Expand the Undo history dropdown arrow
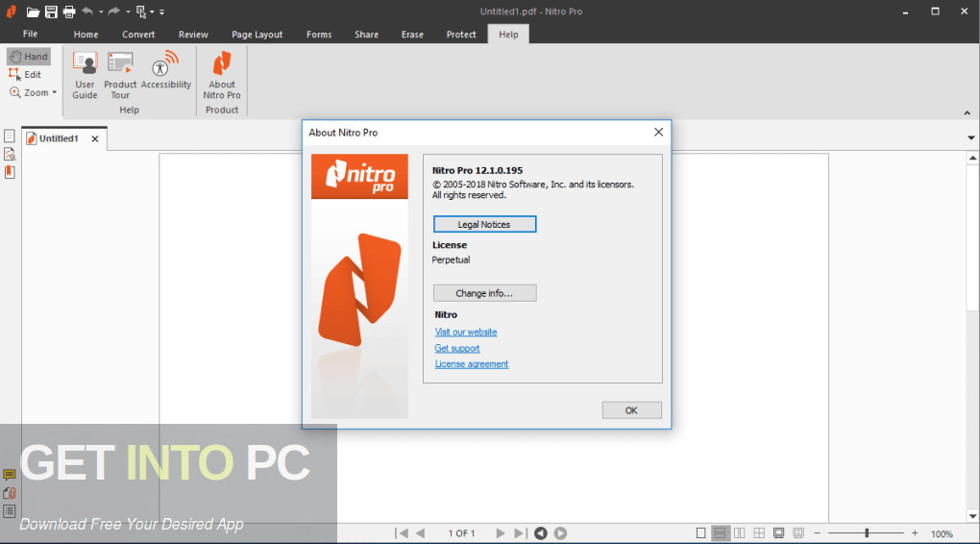Viewport: 980px width, 544px height. click(x=101, y=12)
